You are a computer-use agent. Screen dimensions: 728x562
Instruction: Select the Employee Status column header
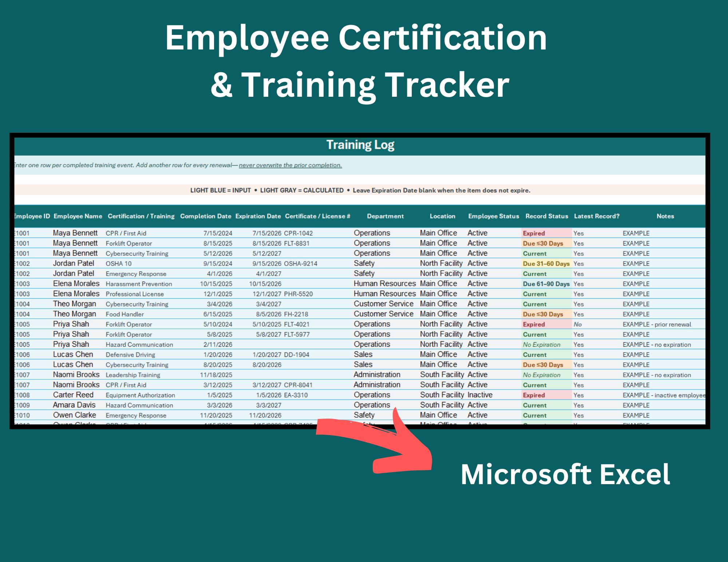pos(494,216)
